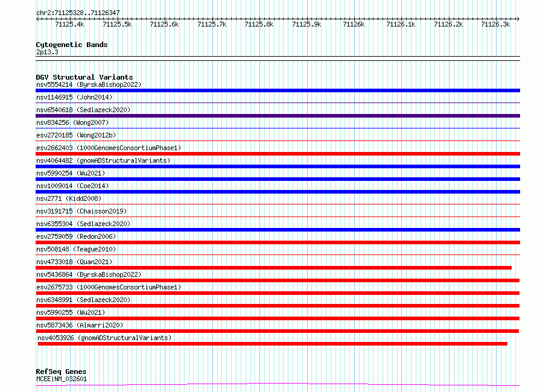Select the red esv2675733 variant bar

[278, 293]
